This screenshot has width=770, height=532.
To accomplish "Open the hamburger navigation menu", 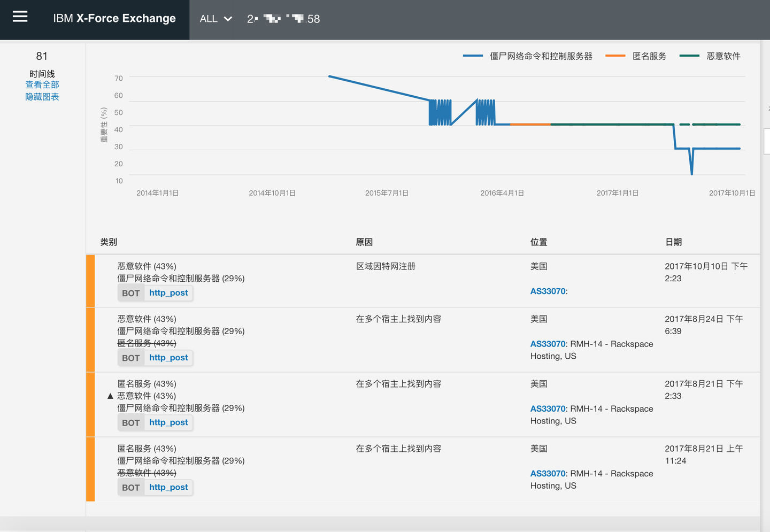I will click(x=20, y=17).
